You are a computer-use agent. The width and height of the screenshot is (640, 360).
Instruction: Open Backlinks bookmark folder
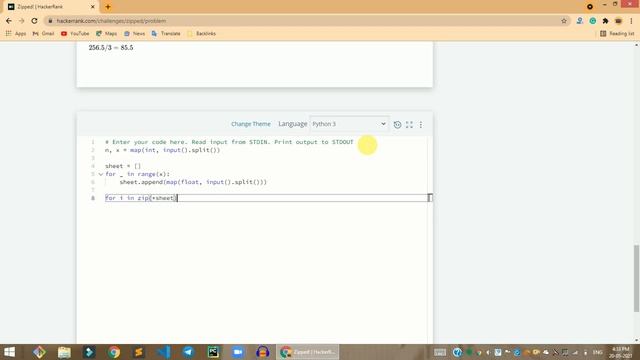point(201,33)
